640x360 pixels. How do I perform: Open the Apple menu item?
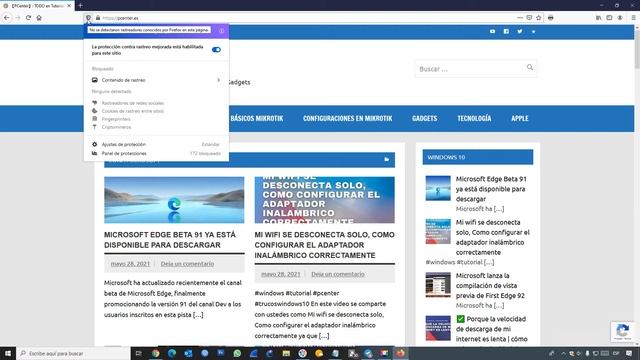coord(520,118)
